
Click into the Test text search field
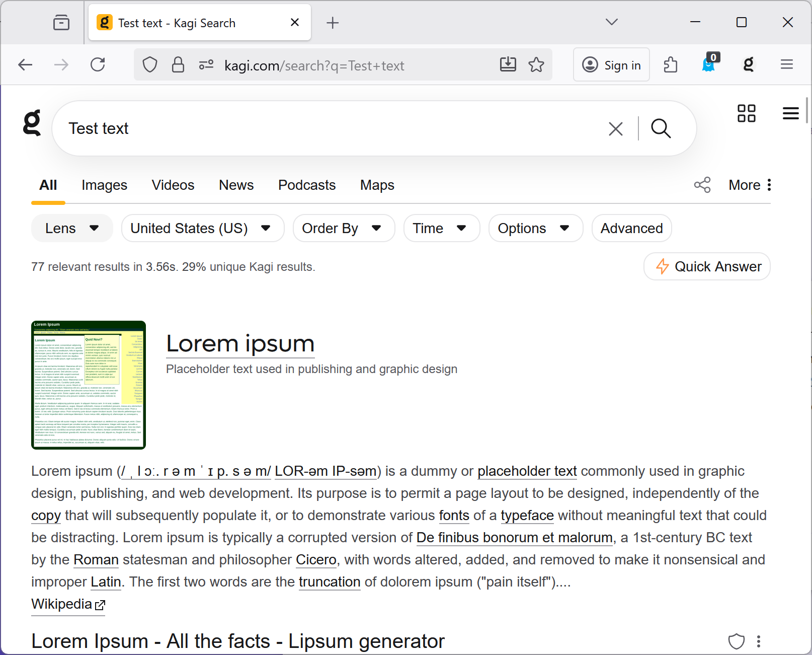point(327,129)
